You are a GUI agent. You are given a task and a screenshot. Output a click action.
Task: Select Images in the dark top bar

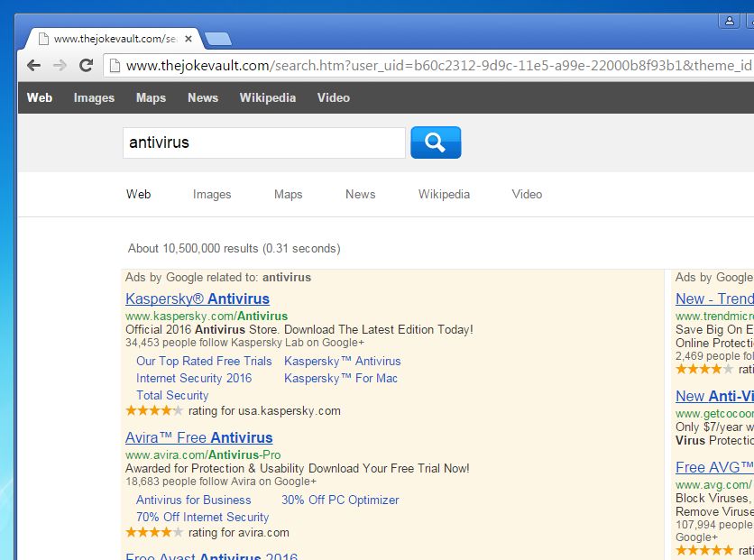point(94,97)
